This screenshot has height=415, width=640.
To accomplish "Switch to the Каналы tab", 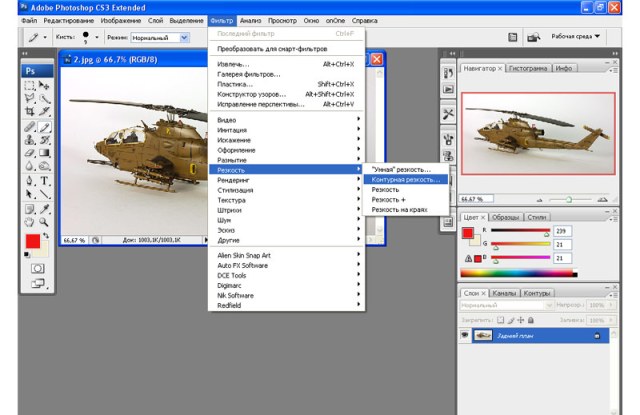I will click(x=503, y=293).
